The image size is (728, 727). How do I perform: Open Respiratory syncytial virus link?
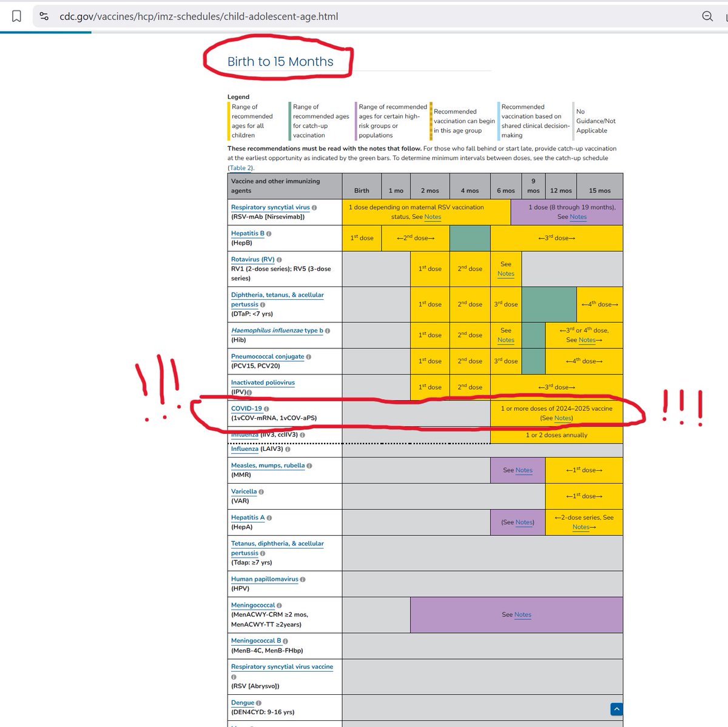coord(271,208)
